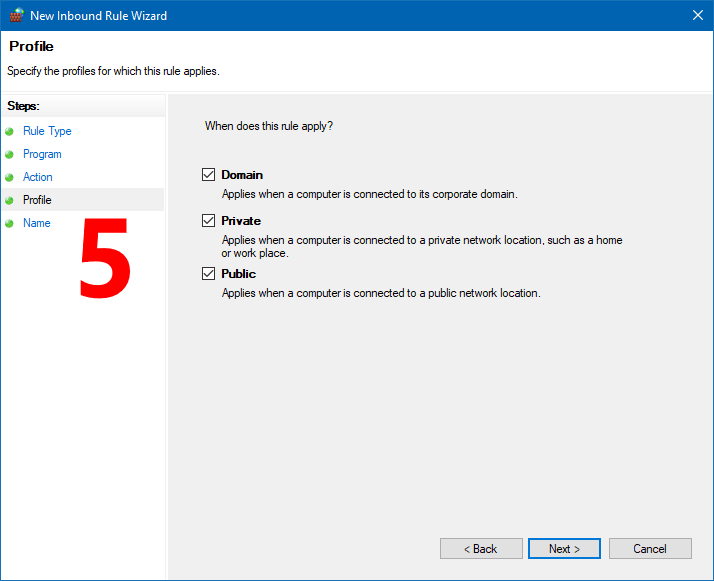Click the bold Domain label text
Image resolution: width=714 pixels, height=581 pixels.
coord(242,175)
